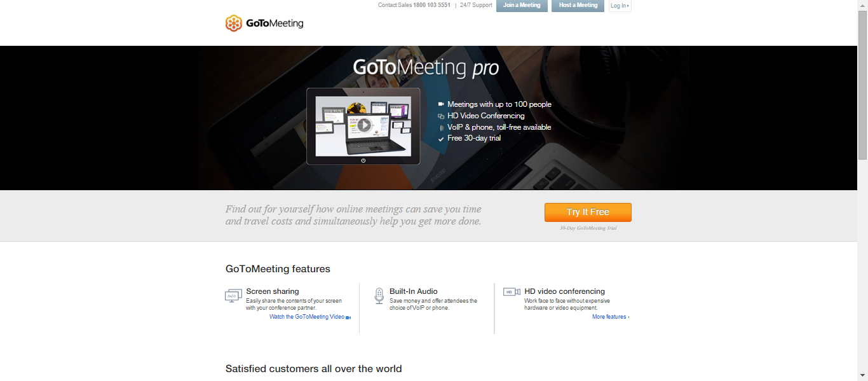Click the VoIP & phone bullet icon

[441, 128]
